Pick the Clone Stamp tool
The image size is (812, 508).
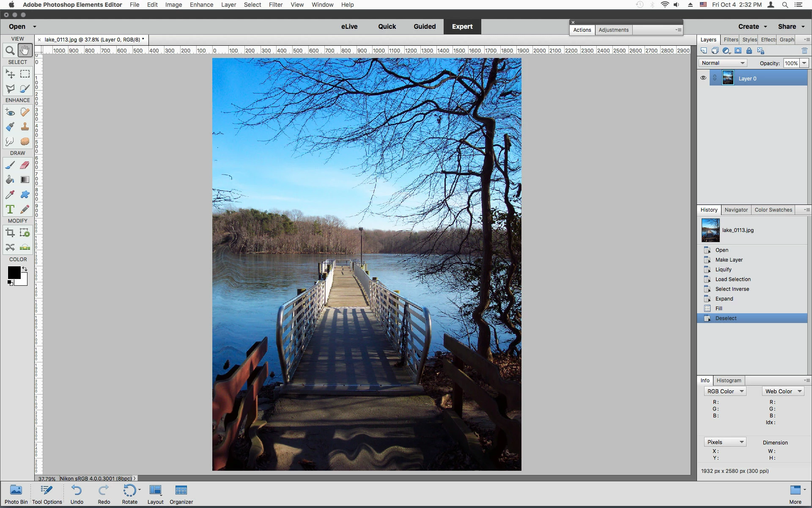coord(25,127)
